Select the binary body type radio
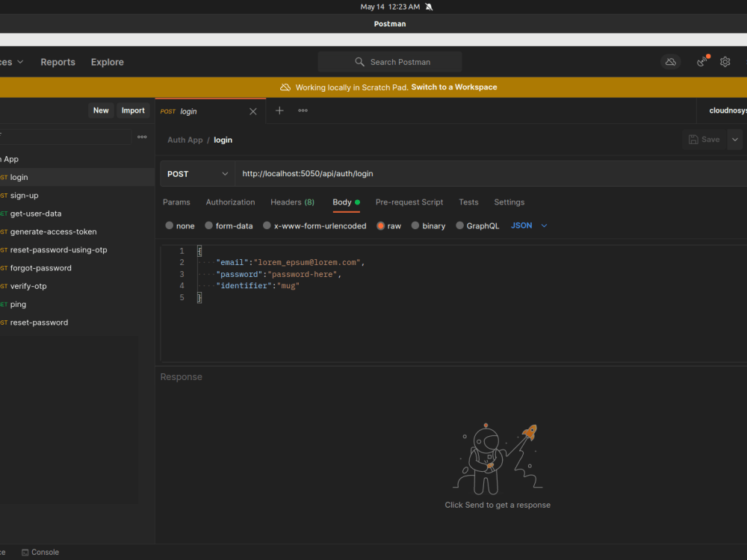Viewport: 747px width, 560px height. pos(415,225)
